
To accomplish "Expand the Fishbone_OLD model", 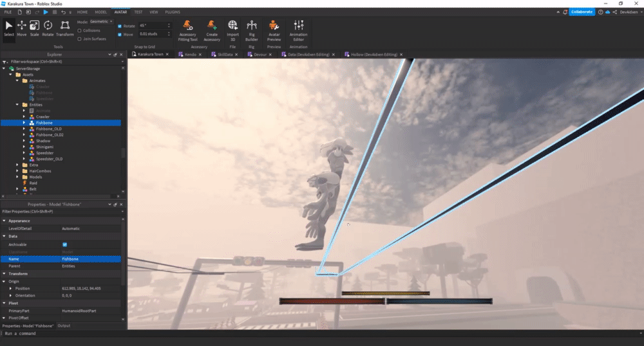I will [24, 129].
